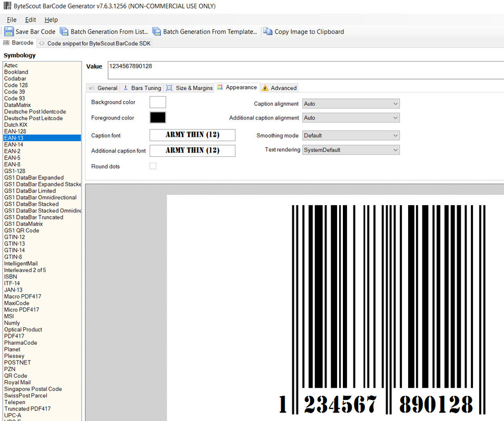This screenshot has width=504, height=421.
Task: Click Copy Image to Clipboard button text
Action: [309, 32]
